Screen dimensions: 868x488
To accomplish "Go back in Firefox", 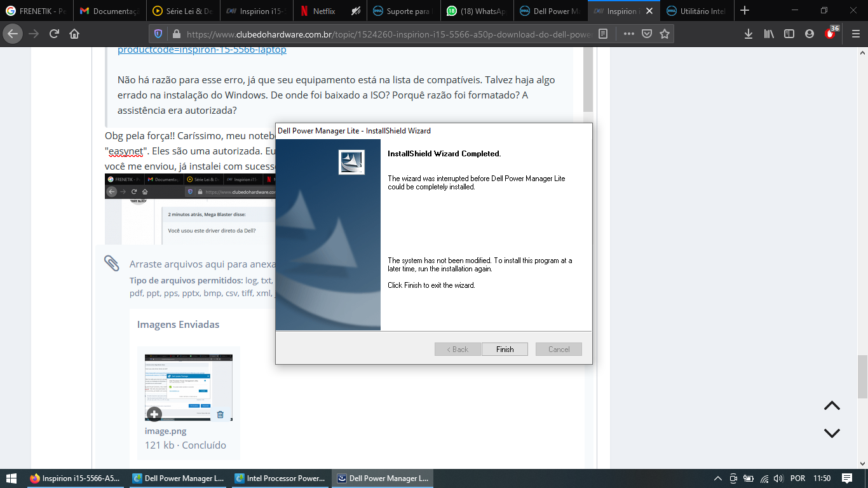I will 13,34.
